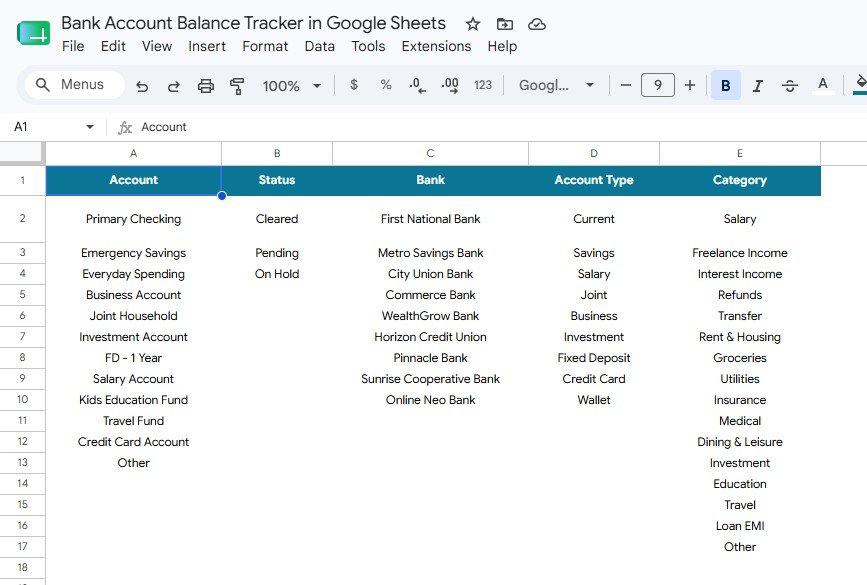Expand the name box dropdown arrow
The width and height of the screenshot is (867, 585).
tap(90, 127)
